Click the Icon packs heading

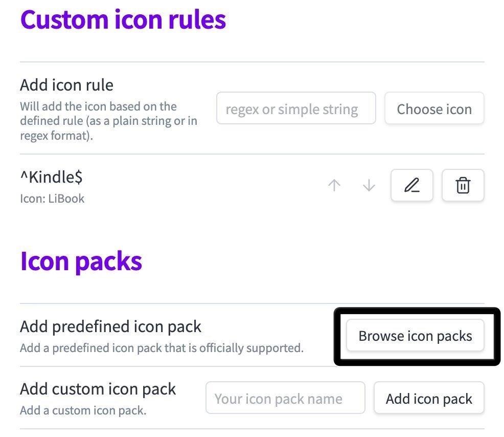80,261
